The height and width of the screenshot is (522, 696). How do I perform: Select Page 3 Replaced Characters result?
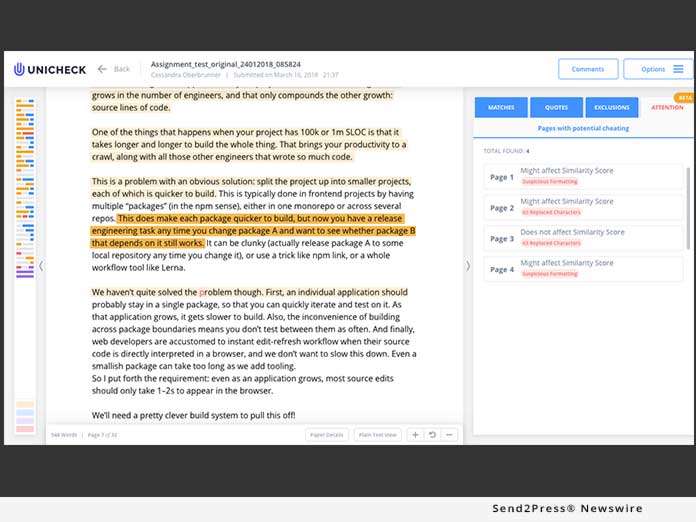[582, 237]
